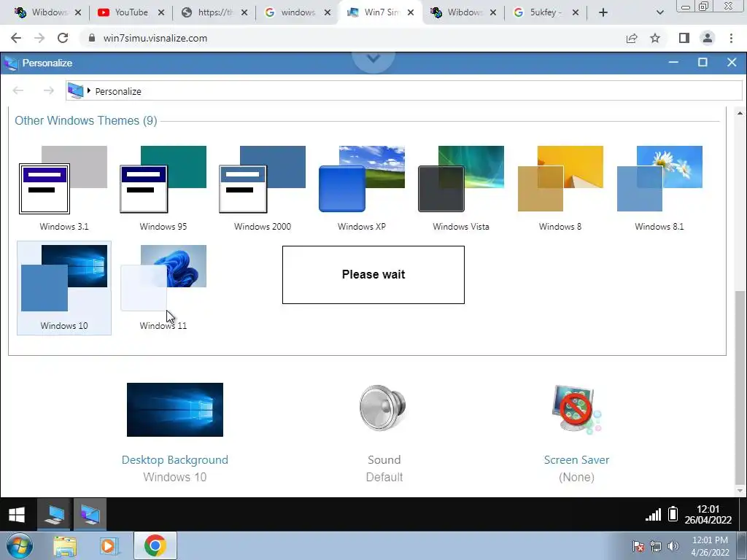Open Windows Media Player from taskbar
747x560 pixels.
click(x=108, y=546)
